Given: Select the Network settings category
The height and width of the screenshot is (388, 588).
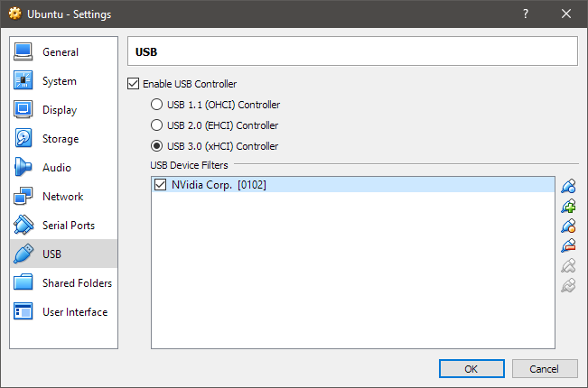Looking at the screenshot, I should pos(63,197).
